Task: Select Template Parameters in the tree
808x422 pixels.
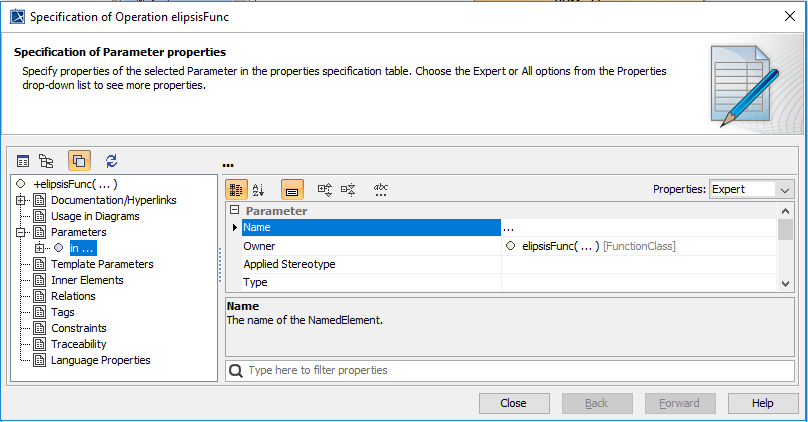Action: coord(102,264)
